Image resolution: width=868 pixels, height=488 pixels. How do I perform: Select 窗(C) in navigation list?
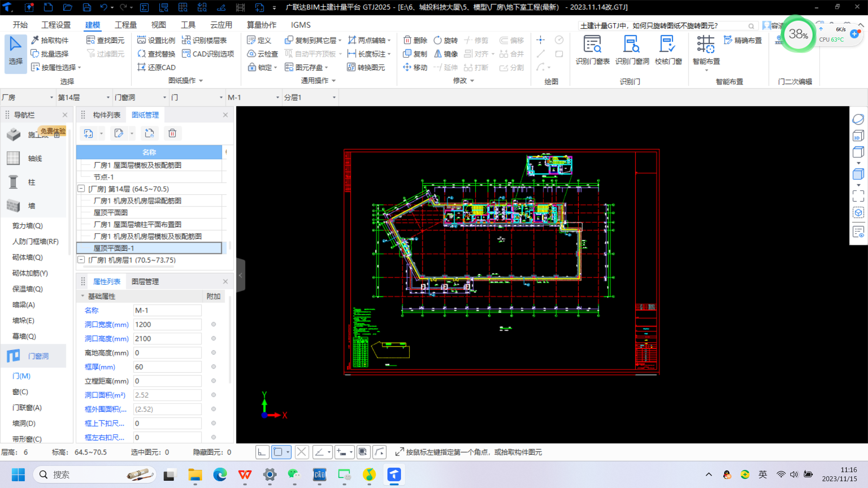tap(20, 391)
